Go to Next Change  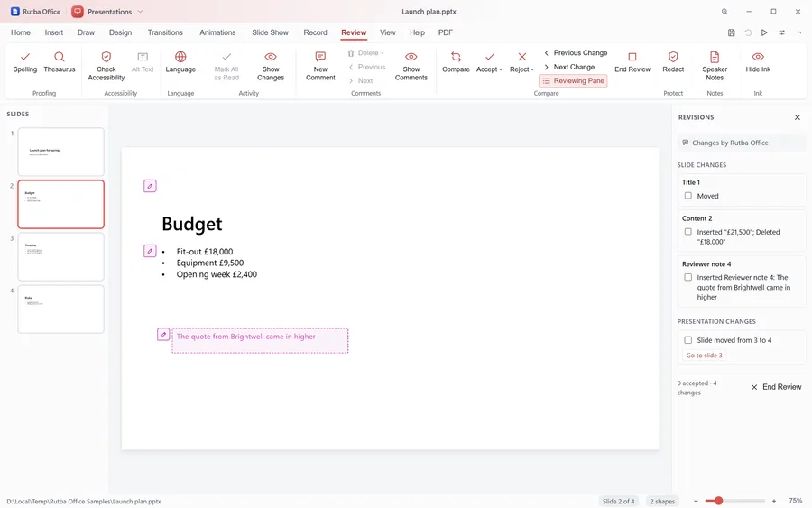pos(569,67)
